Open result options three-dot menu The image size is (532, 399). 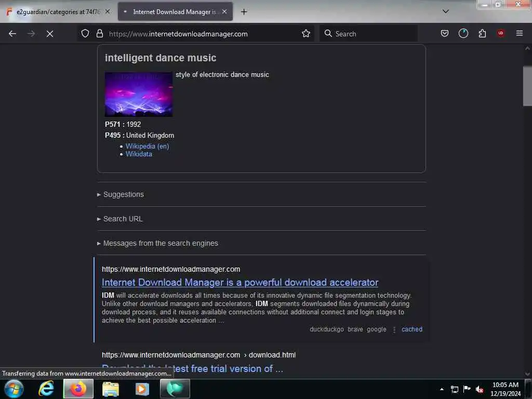click(x=394, y=330)
